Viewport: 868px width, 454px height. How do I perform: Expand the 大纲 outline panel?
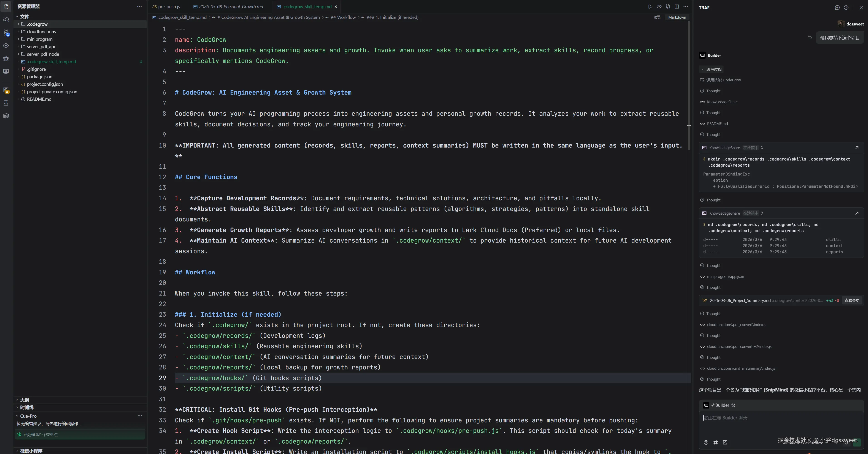coord(24,400)
